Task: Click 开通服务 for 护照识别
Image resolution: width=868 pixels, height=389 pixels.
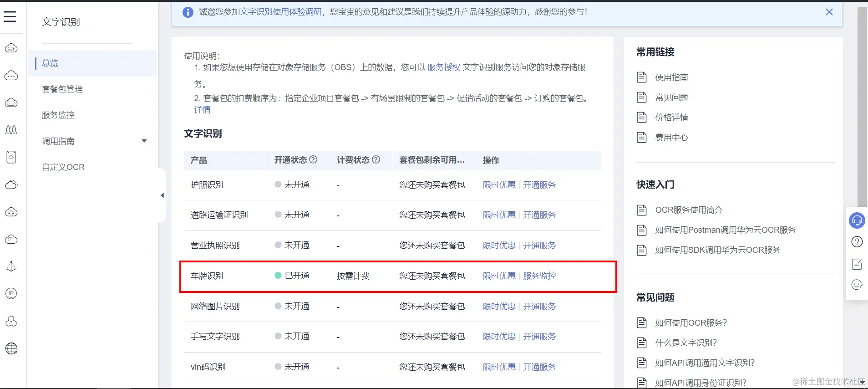Action: click(x=539, y=185)
